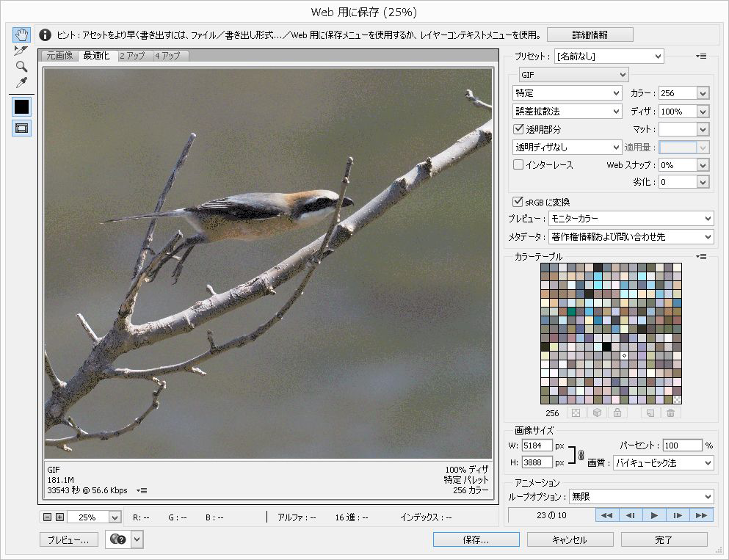Click the trash icon under color table

tap(670, 413)
